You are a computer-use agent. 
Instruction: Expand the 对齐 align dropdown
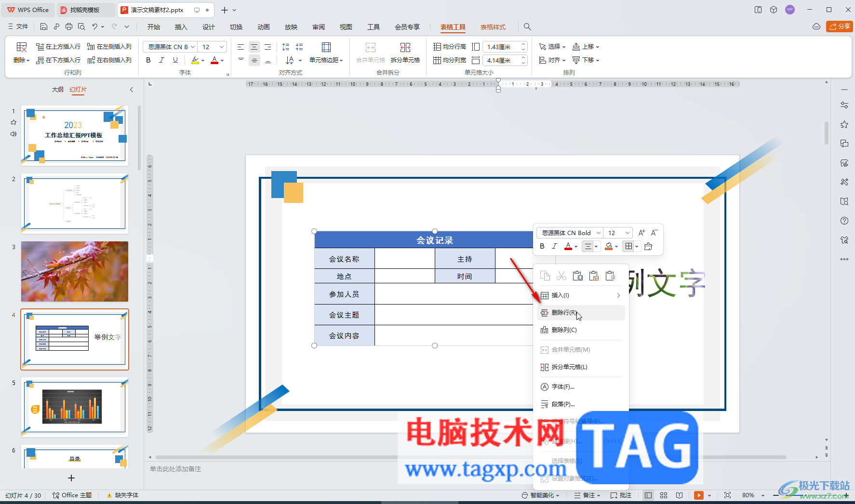[x=552, y=60]
